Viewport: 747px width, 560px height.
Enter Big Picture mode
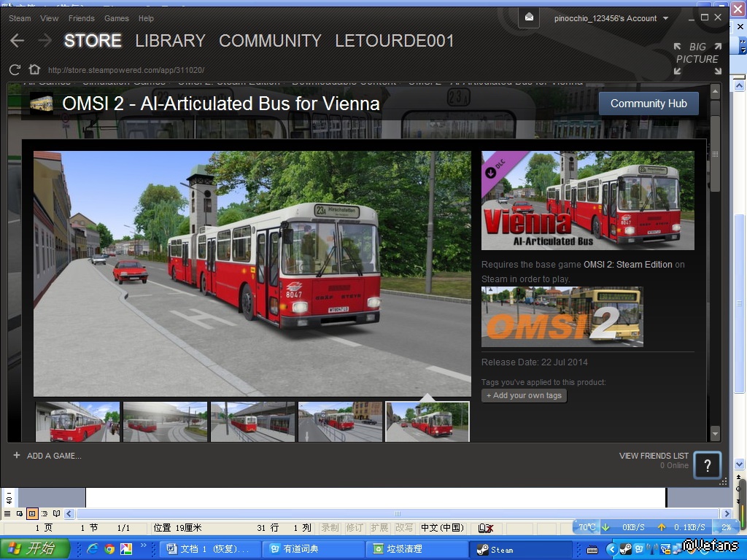click(x=697, y=58)
